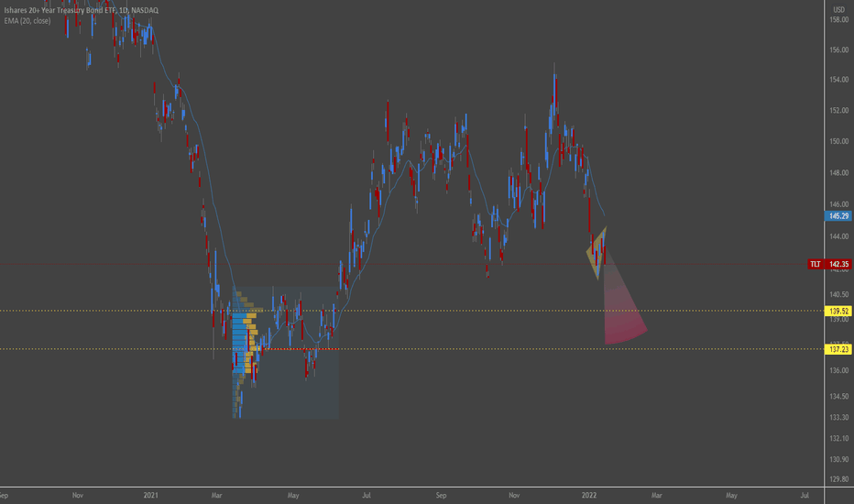Click the Nov 2020 date label
Image resolution: width=854 pixels, height=504 pixels.
[77, 495]
